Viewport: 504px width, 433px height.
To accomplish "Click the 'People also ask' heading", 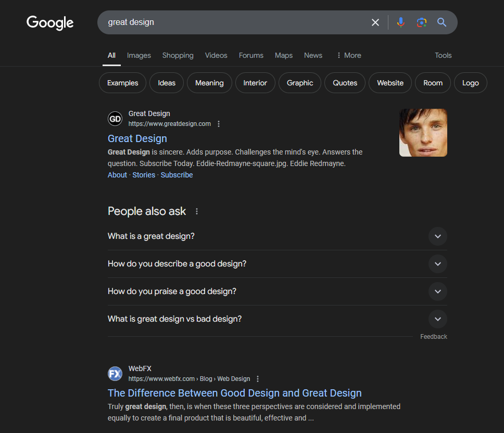I will [147, 211].
